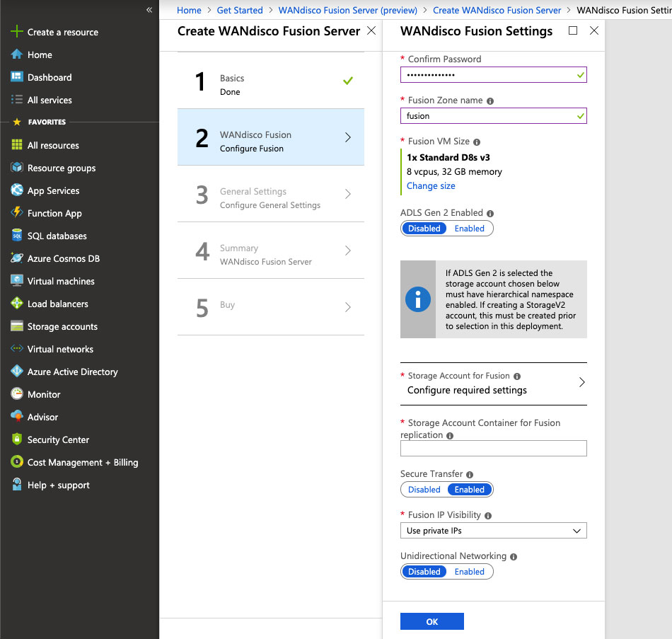Click the All resources grid icon
Image resolution: width=672 pixels, height=639 pixels.
coord(17,144)
